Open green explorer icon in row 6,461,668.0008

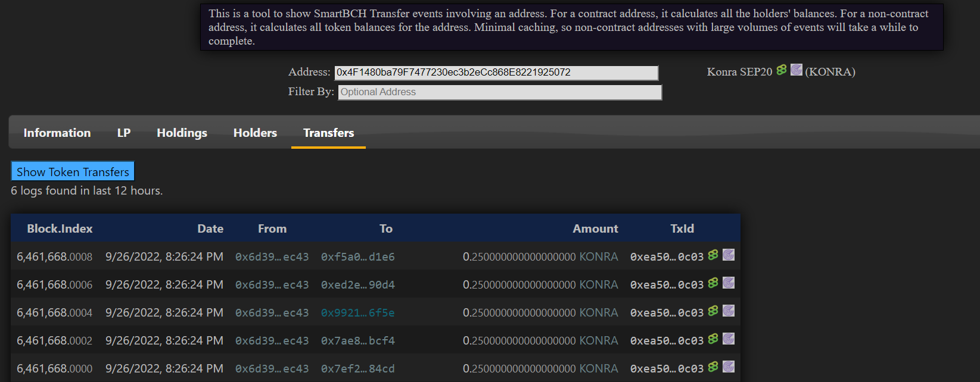coord(713,255)
